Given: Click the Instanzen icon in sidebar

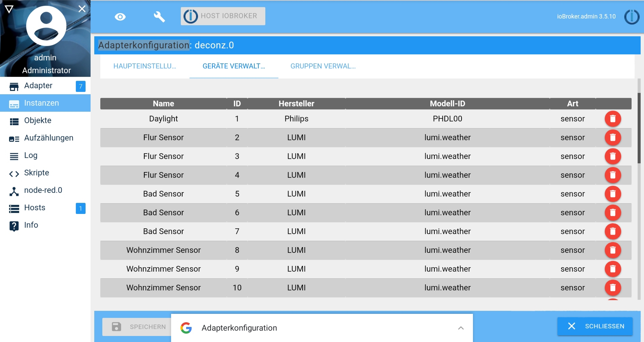Looking at the screenshot, I should 14,104.
